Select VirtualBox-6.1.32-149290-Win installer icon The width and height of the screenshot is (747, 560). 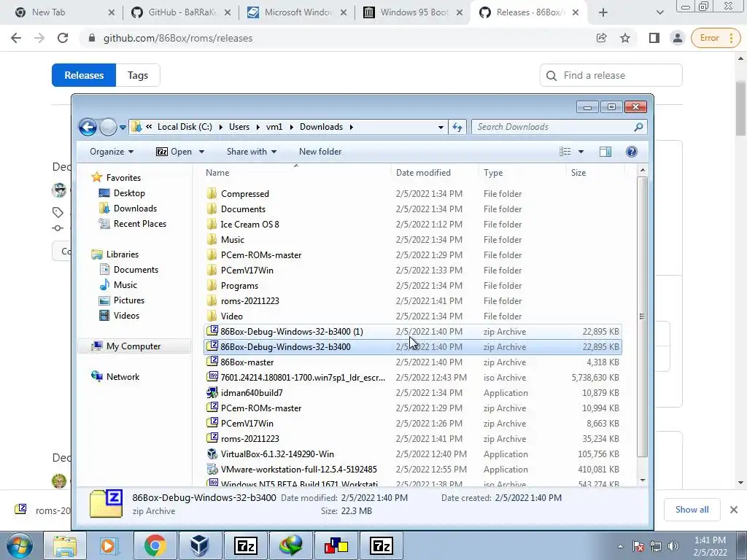coord(212,454)
